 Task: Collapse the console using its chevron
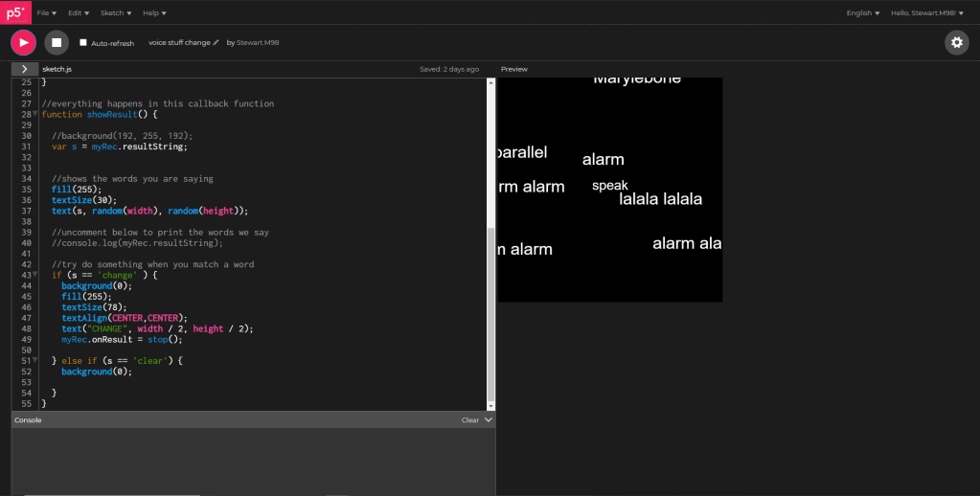click(x=489, y=419)
